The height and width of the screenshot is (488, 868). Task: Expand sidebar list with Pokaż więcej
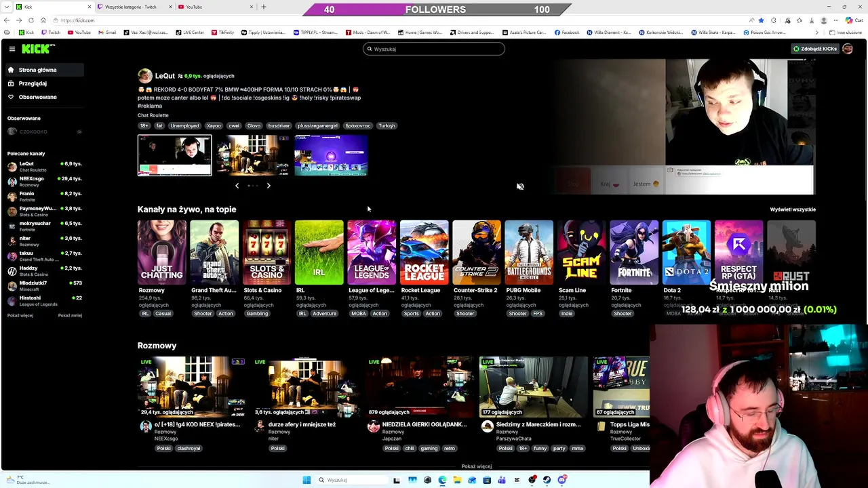[20, 315]
